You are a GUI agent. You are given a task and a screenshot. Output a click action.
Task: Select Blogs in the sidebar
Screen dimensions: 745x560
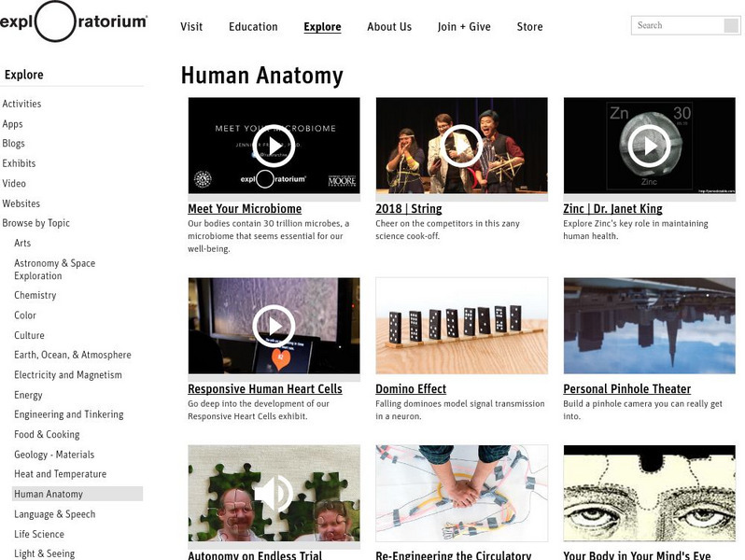pyautogui.click(x=13, y=144)
